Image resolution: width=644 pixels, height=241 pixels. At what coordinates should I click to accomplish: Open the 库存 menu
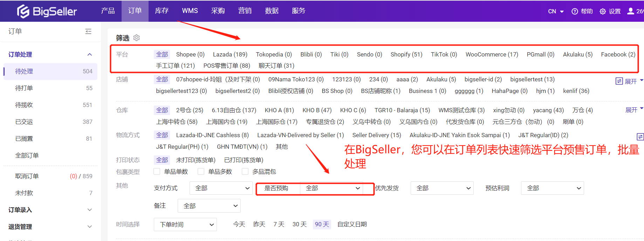pos(162,11)
